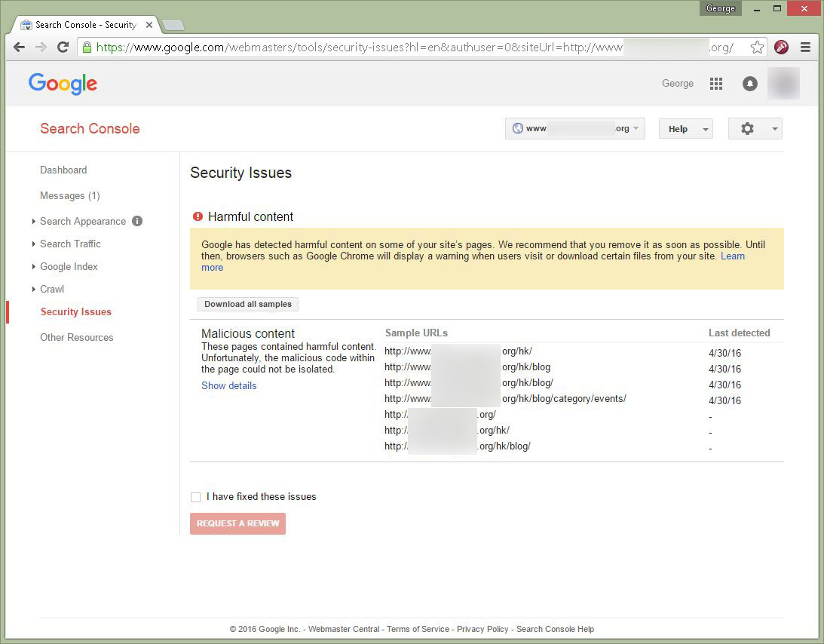The height and width of the screenshot is (644, 824).
Task: Go to Dashboard in sidebar
Action: 63,170
